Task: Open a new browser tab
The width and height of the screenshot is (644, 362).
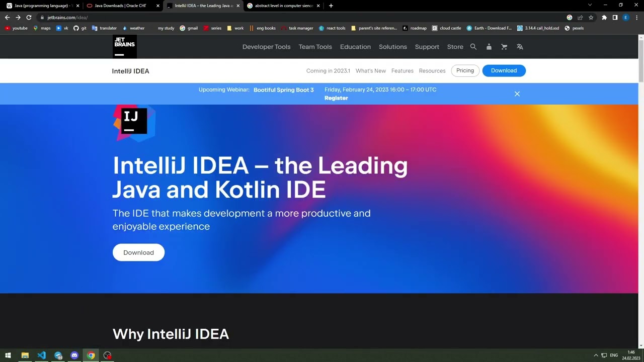Action: click(x=331, y=6)
